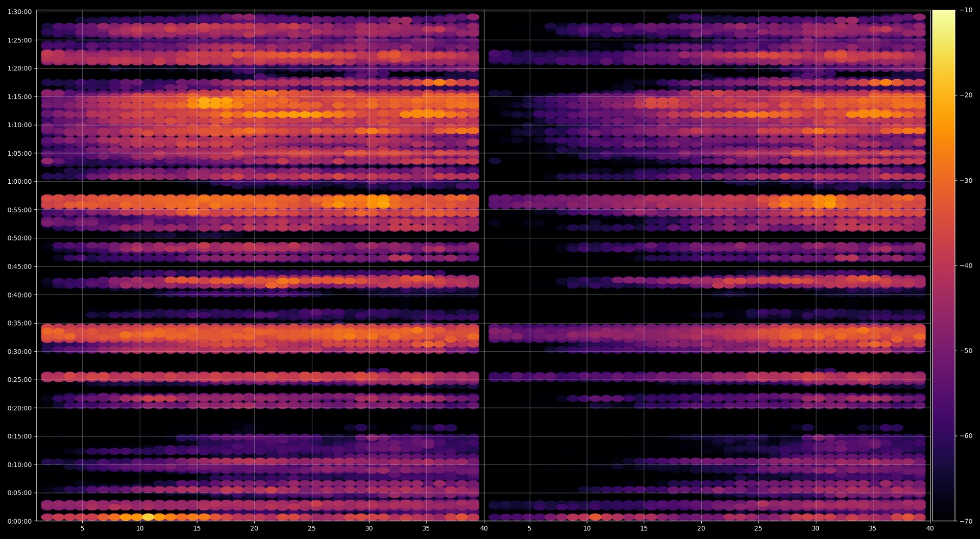Click the −10 colorbar tick label
This screenshot has height=539, width=980.
966,10
